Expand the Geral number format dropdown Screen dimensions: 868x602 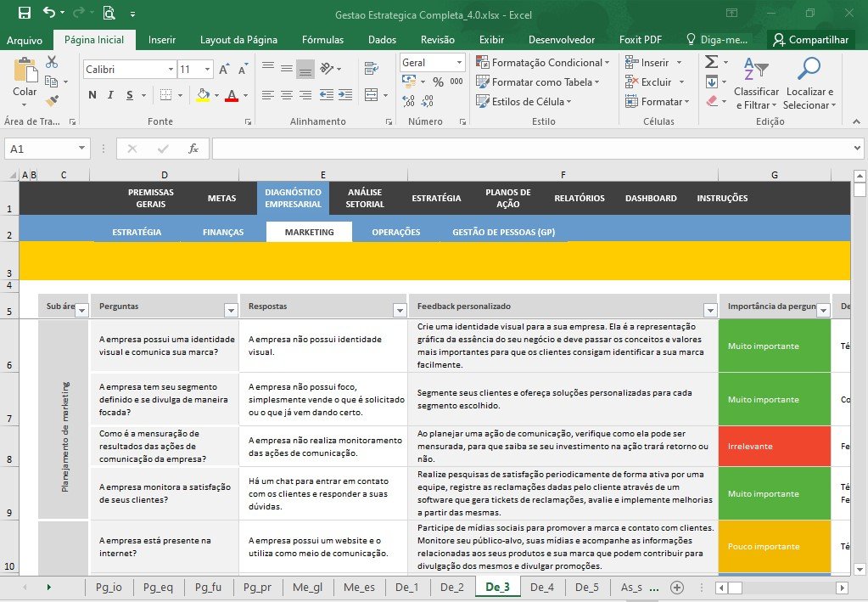coord(460,62)
